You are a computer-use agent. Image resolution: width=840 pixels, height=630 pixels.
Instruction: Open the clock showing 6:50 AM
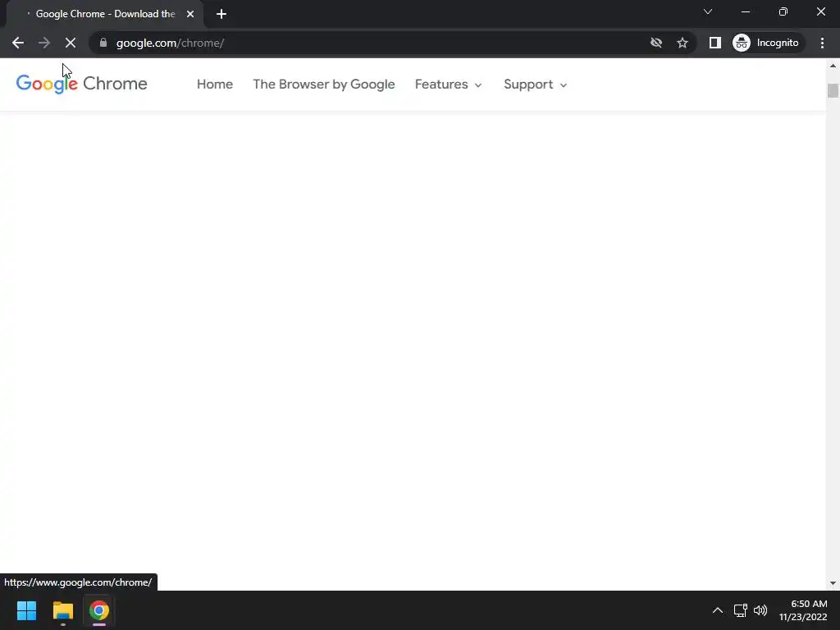[x=803, y=610]
